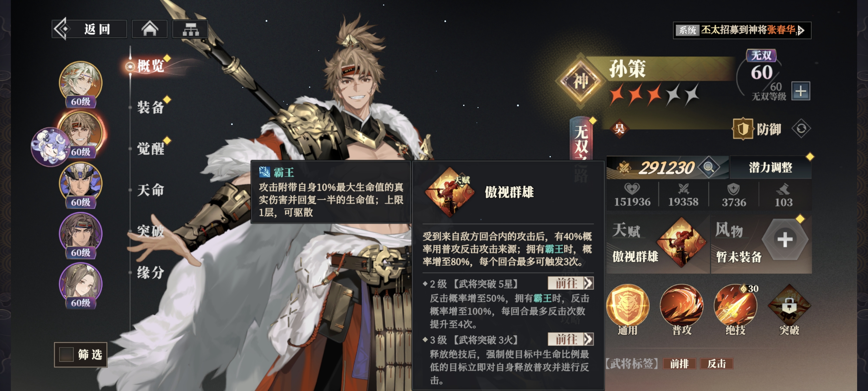
Task: Go to 2级 breakthrough via 前往
Action: coord(570,283)
